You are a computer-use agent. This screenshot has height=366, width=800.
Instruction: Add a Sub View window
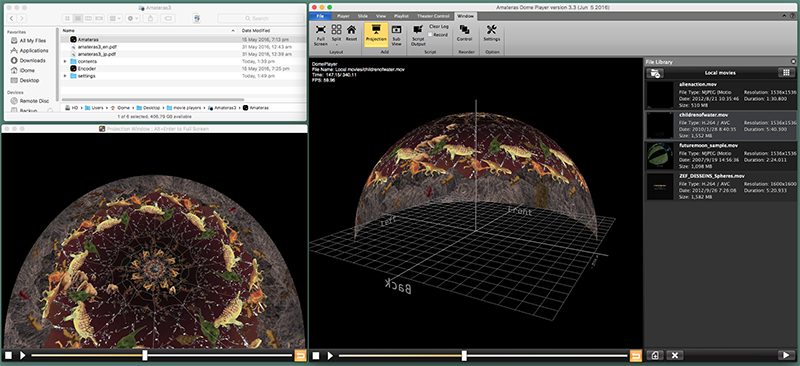click(x=396, y=35)
